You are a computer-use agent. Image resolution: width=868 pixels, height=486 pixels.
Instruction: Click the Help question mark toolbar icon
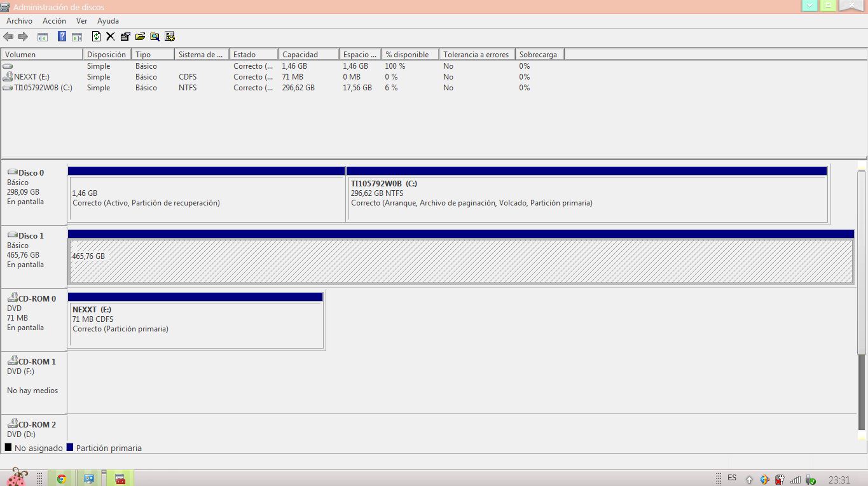[62, 36]
